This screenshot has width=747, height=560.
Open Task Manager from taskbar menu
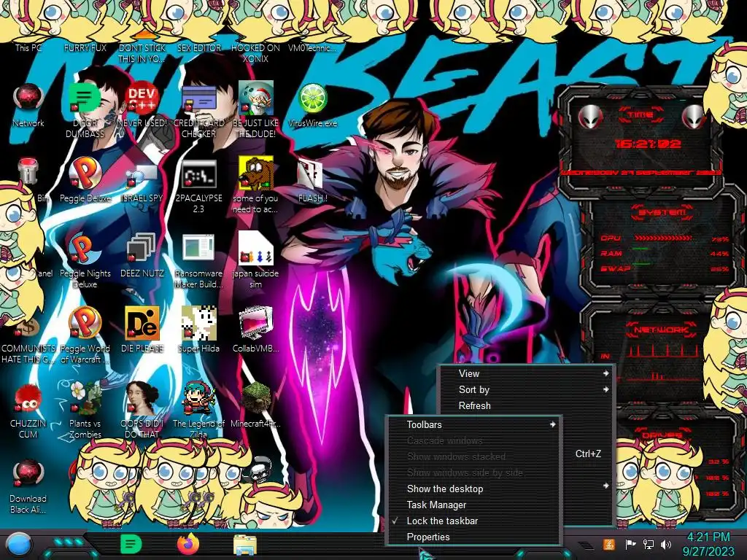tap(474, 505)
